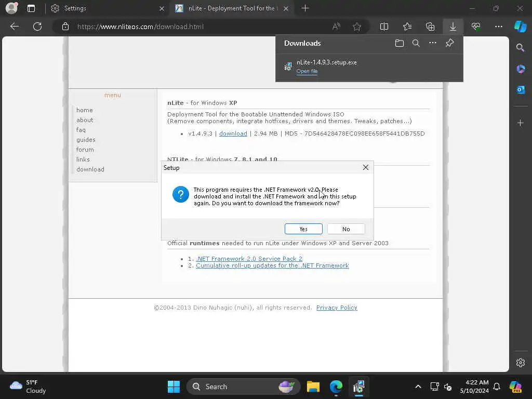Screen dimensions: 532x399
Task: Open sidebar search icon
Action: coord(520,47)
